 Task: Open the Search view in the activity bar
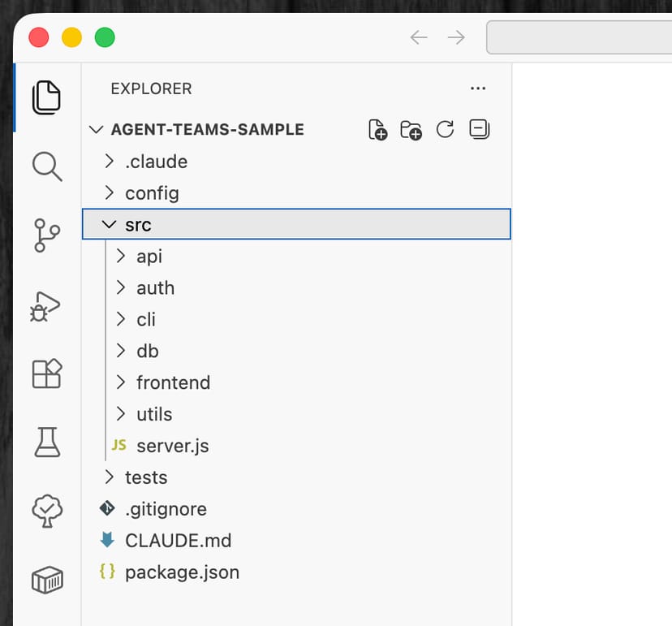coord(46,166)
